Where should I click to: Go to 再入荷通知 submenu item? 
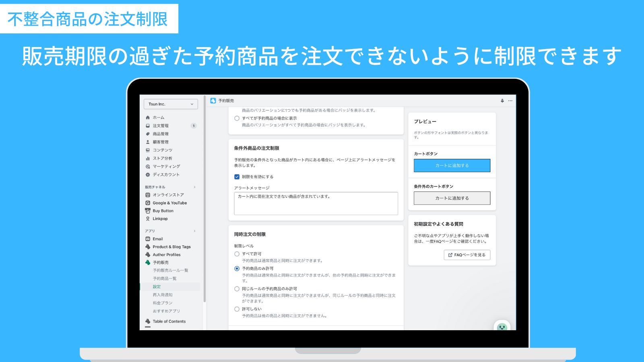click(163, 295)
